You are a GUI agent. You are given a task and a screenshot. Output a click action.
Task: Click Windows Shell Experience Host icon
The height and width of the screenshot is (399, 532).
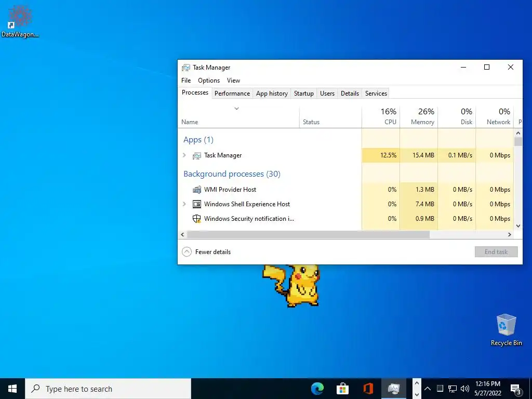click(x=197, y=204)
